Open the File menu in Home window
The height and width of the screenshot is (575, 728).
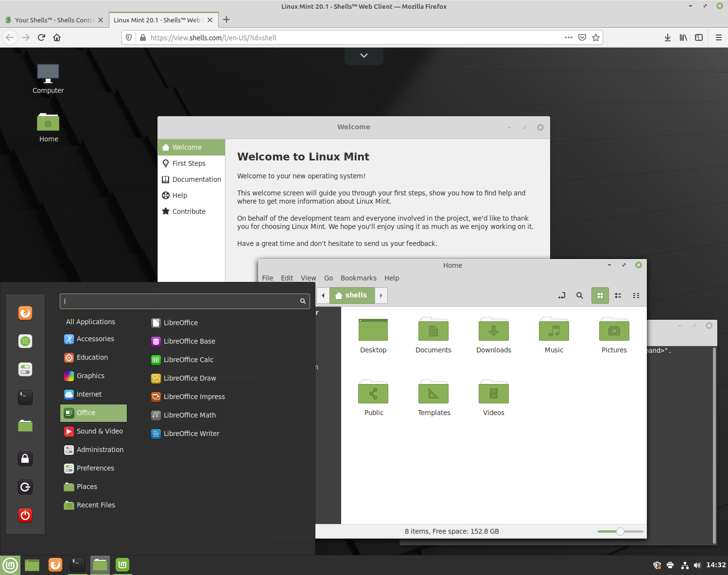pyautogui.click(x=267, y=278)
